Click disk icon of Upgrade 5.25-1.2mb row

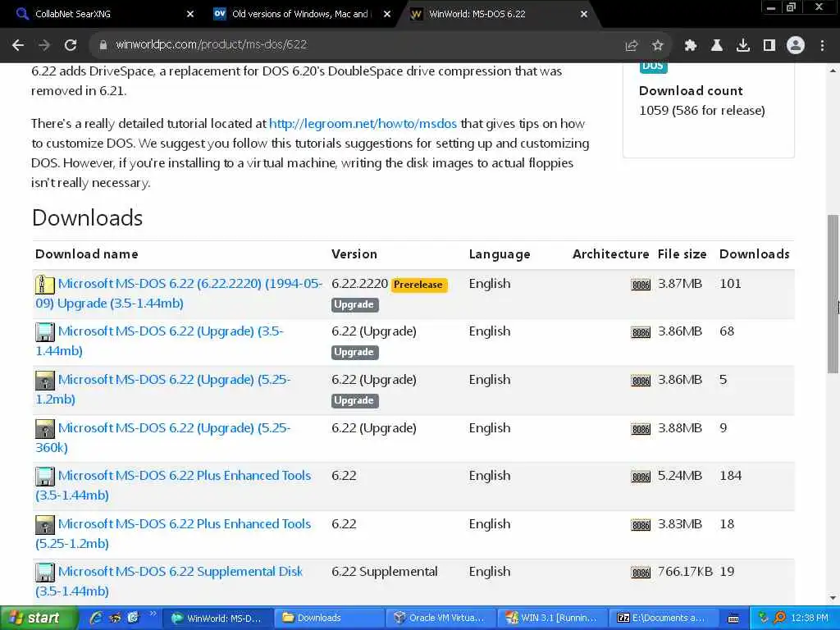pyautogui.click(x=45, y=381)
